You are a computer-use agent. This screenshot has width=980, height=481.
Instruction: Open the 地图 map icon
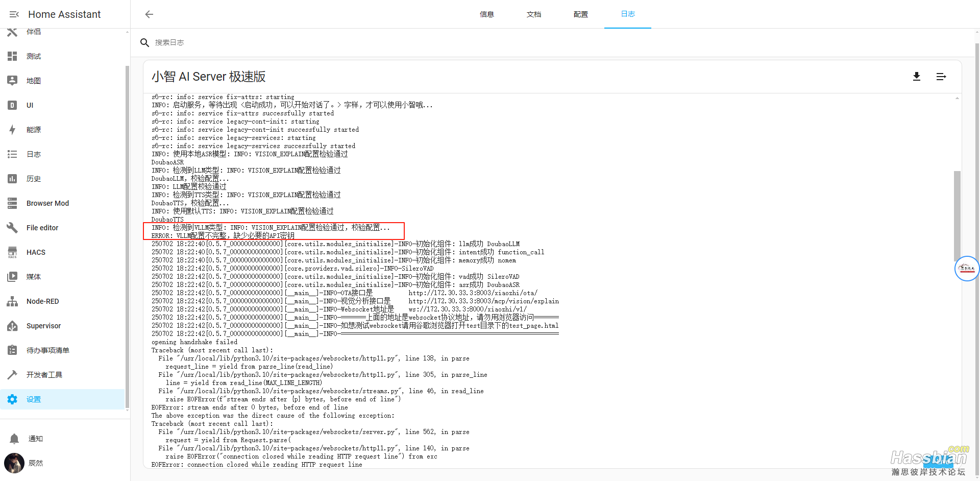pyautogui.click(x=12, y=81)
